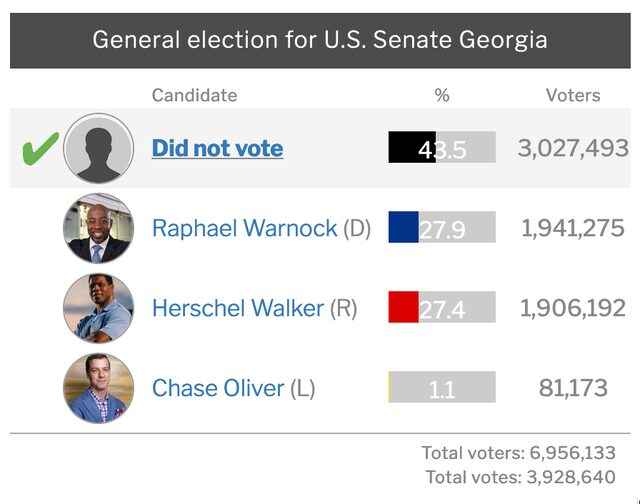The width and height of the screenshot is (640, 504).
Task: Open the Chase Oliver link
Action: 218,388
